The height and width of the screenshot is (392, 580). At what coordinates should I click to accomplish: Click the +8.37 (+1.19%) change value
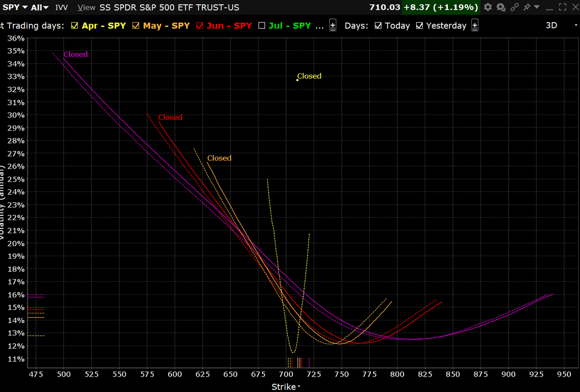tap(441, 7)
